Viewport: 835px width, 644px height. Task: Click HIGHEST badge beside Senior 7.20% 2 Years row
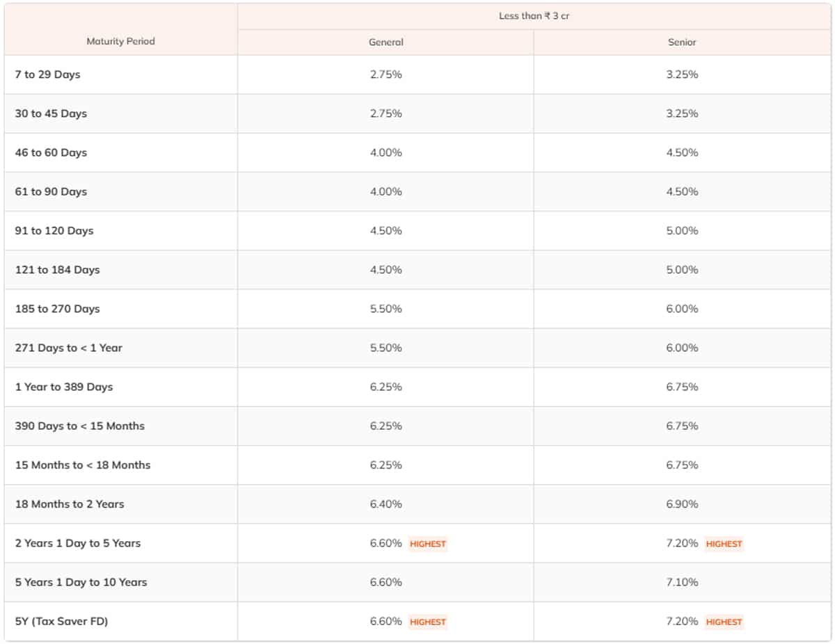click(x=724, y=544)
